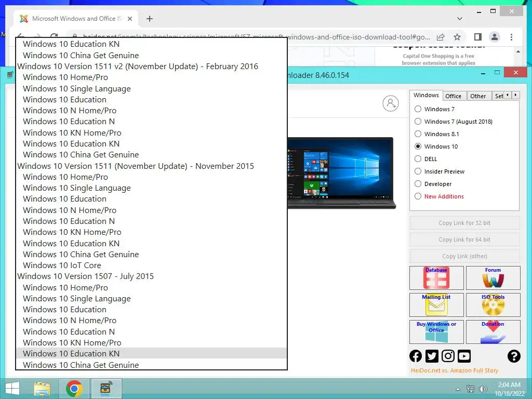This screenshot has height=399, width=532.
Task: Choose Windows 10 Education under 1511 v2
Action: coord(151,99)
